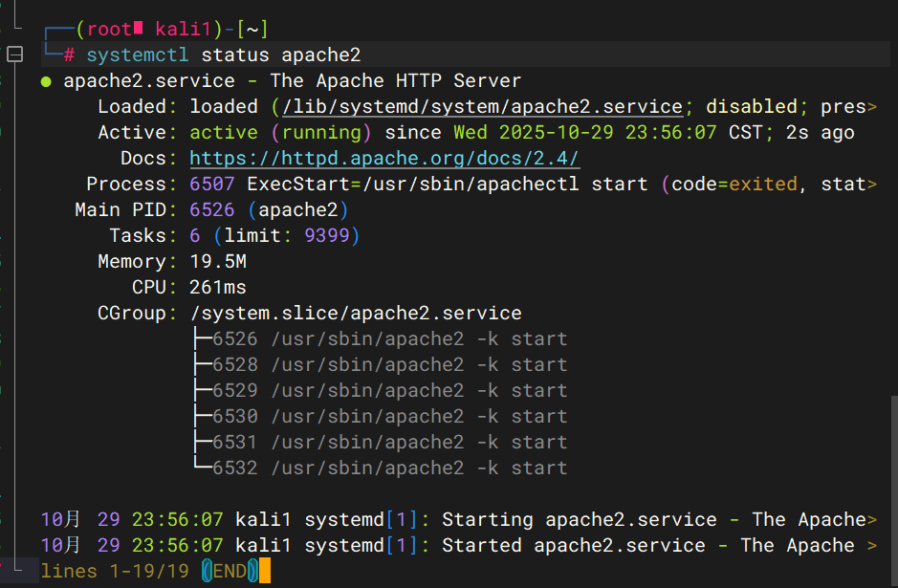Select timestamp "Wed 2025-10-29 23:56:07"
898x588 pixels.
pos(584,132)
